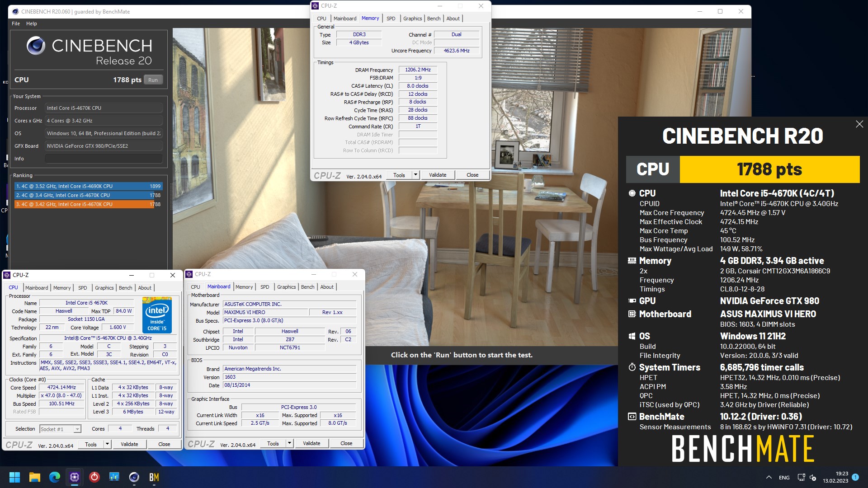
Task: Open Bench tab in top CPU-Z window
Action: pyautogui.click(x=434, y=19)
